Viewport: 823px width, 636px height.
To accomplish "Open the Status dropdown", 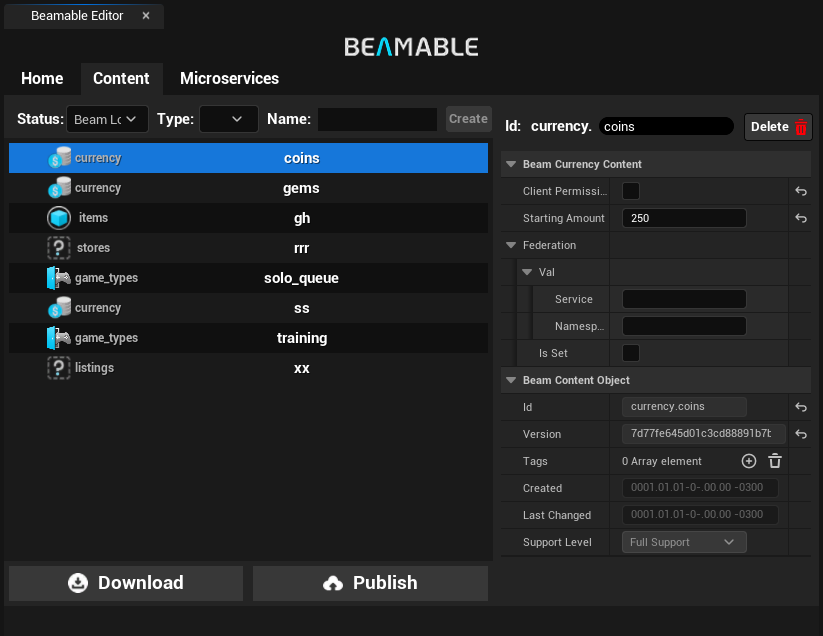I will (107, 119).
